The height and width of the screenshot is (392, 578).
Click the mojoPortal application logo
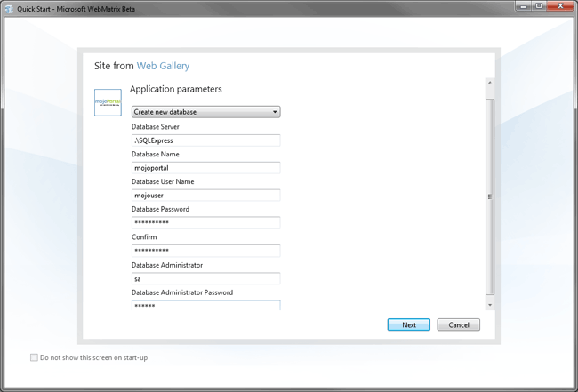coord(108,102)
